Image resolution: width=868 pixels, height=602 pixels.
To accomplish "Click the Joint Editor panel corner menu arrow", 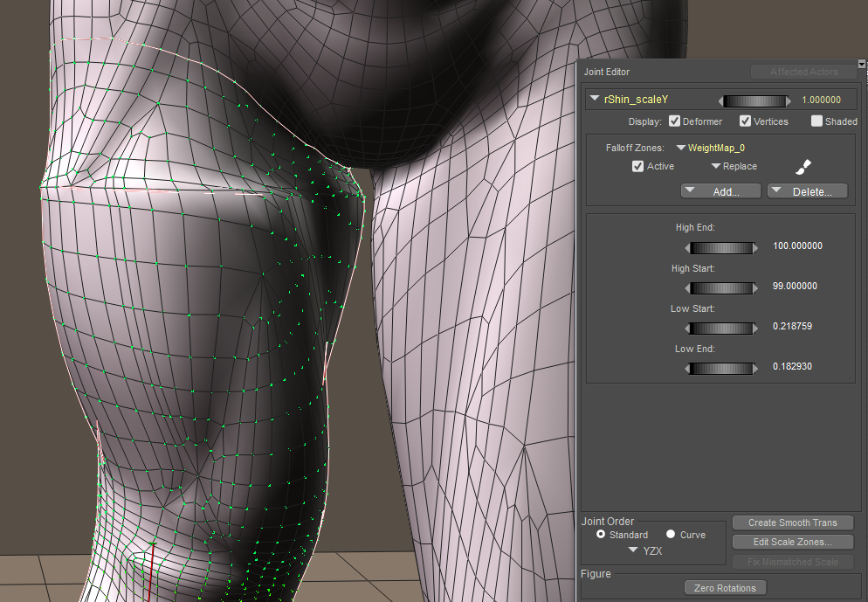I will [x=861, y=64].
